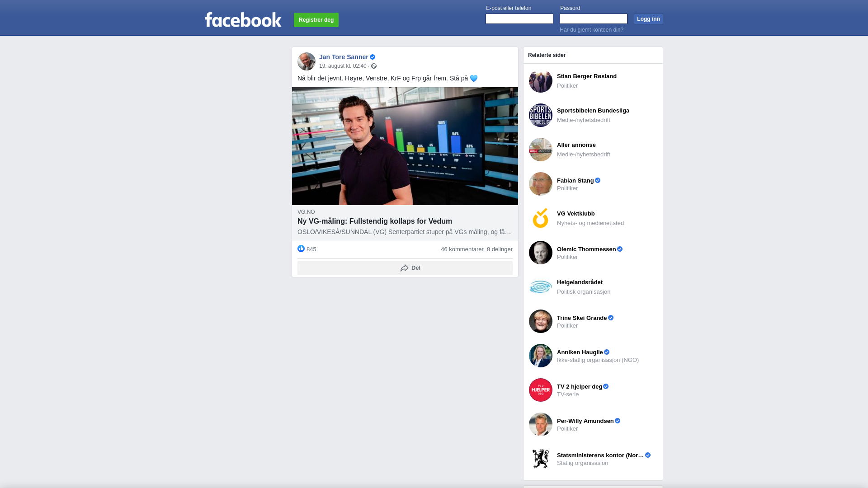868x488 pixels.
Task: Click the Passord input field
Action: tap(594, 19)
